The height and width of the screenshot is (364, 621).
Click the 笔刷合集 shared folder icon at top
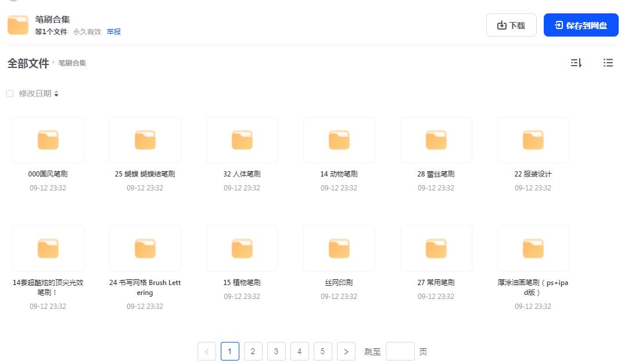(18, 25)
